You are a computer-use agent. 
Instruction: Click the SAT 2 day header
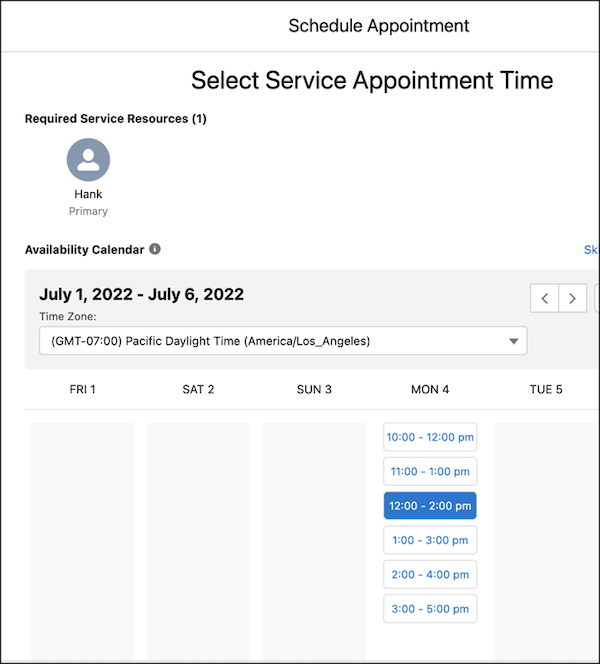coord(198,389)
